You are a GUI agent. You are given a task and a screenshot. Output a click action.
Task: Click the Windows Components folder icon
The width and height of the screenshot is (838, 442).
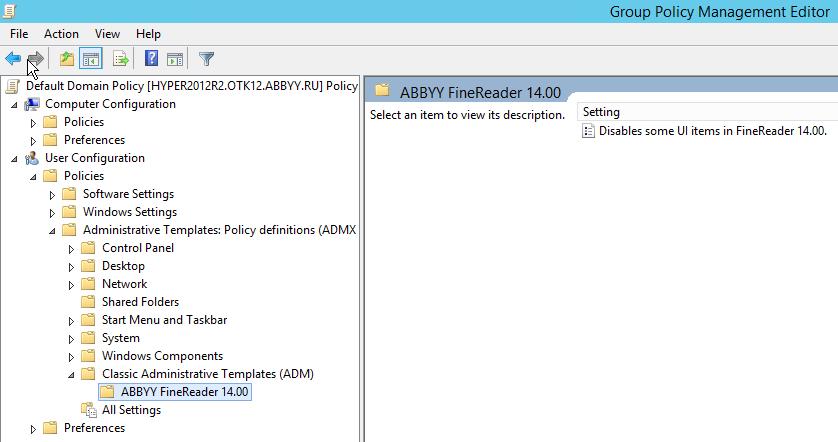pyautogui.click(x=88, y=356)
